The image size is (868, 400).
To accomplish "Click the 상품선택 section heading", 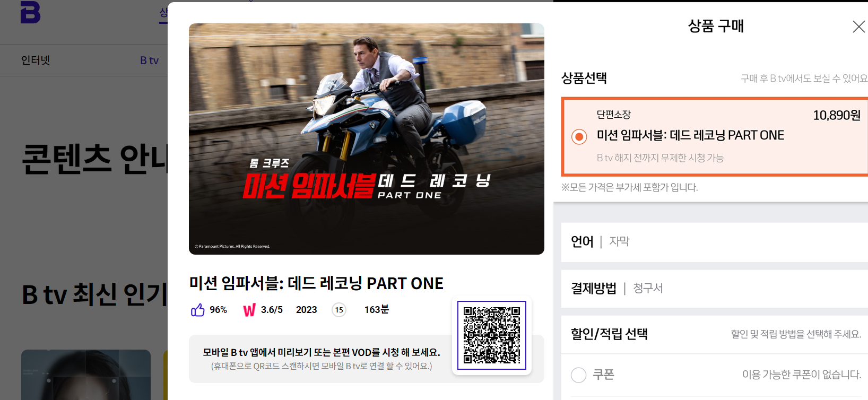I will click(584, 78).
